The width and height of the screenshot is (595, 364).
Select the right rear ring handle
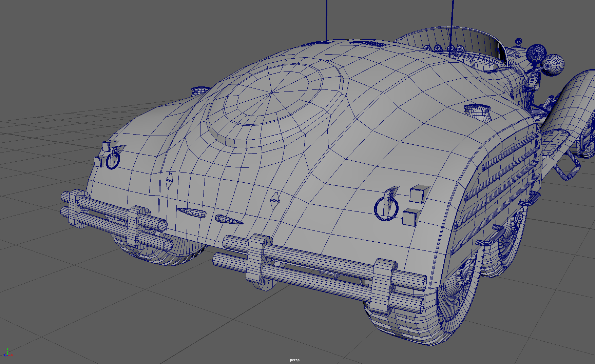pos(386,208)
